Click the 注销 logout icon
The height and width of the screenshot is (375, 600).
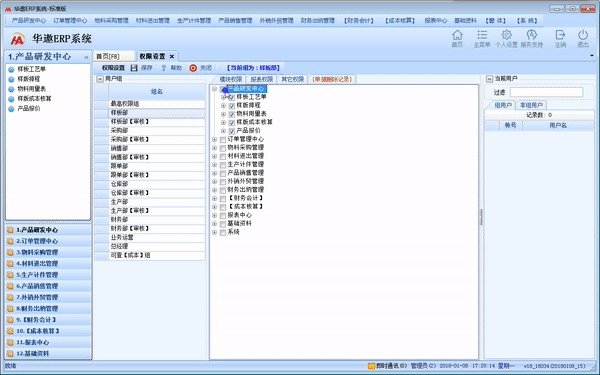click(560, 36)
